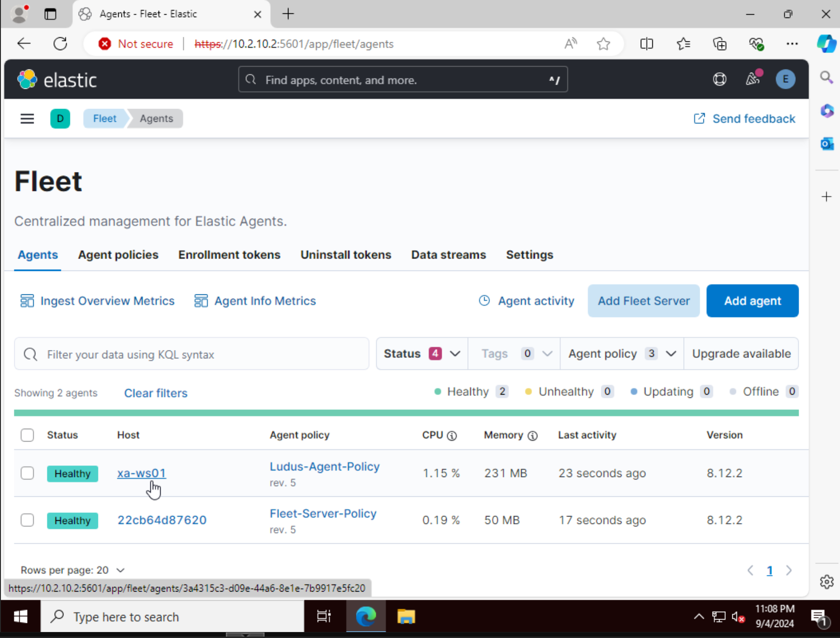840x638 pixels.
Task: Open File Explorer from the taskbar
Action: pos(406,616)
